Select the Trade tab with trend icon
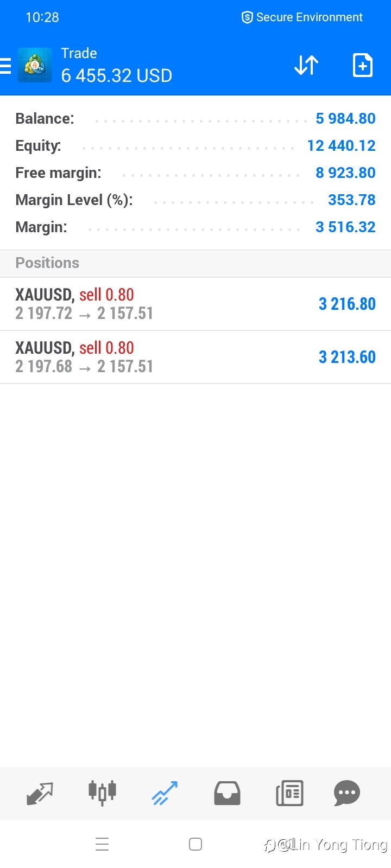This screenshot has width=391, height=868. [x=165, y=793]
